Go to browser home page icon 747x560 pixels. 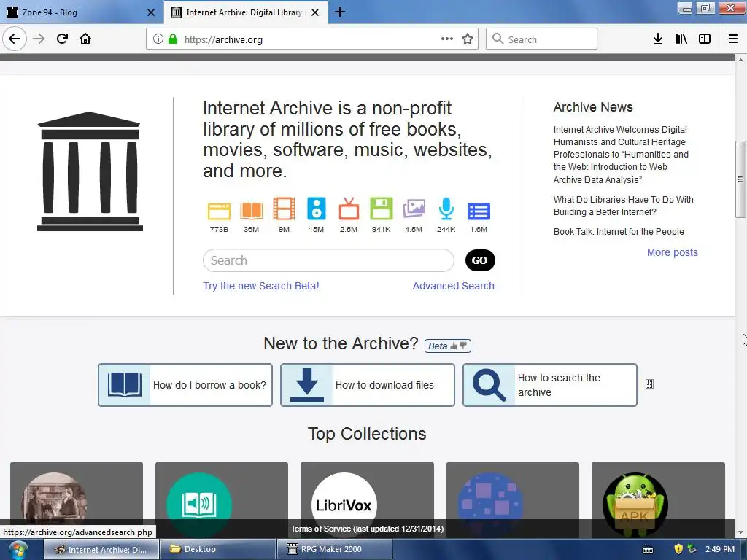click(85, 39)
